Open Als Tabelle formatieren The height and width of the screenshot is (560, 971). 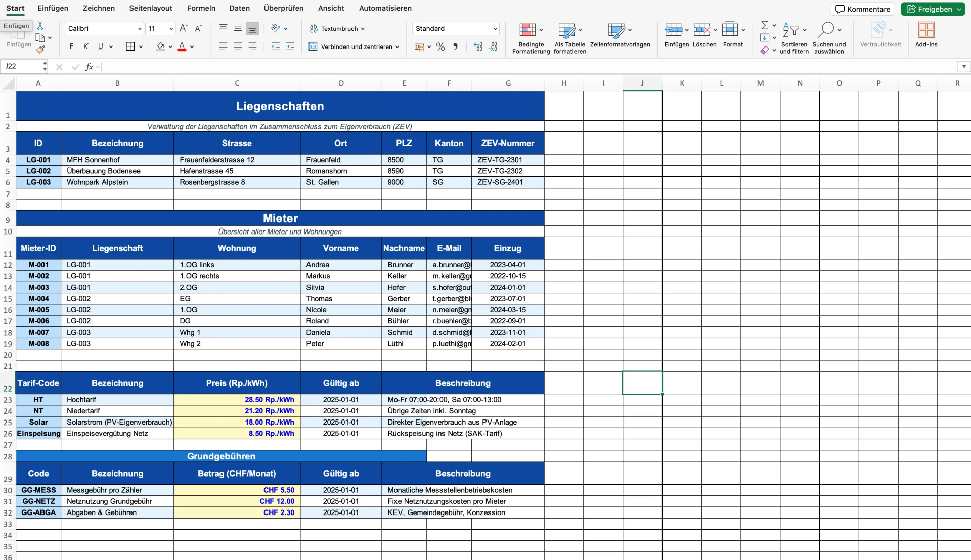[x=569, y=38]
